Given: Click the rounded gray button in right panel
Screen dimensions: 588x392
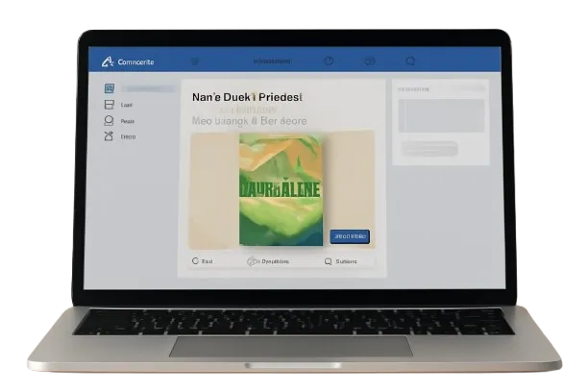Looking at the screenshot, I should point(429,149).
